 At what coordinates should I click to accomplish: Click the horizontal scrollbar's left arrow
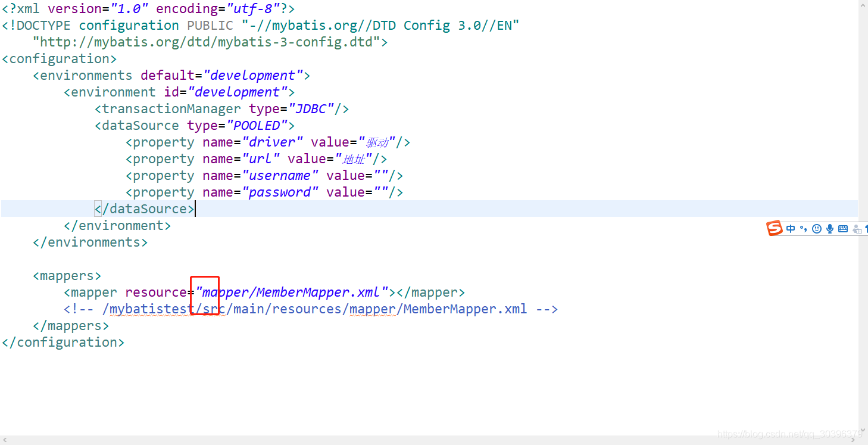(4, 441)
